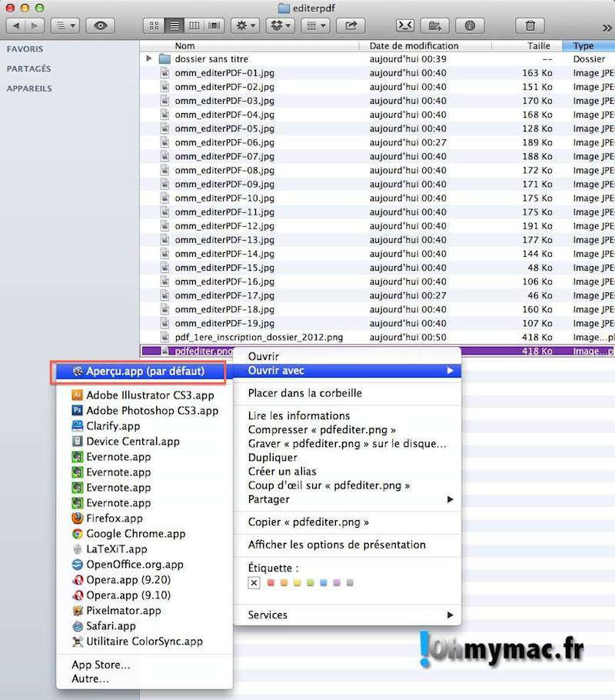Image resolution: width=615 pixels, height=700 pixels.
Task: Select Copier « pdfediter.png »
Action: (x=347, y=522)
